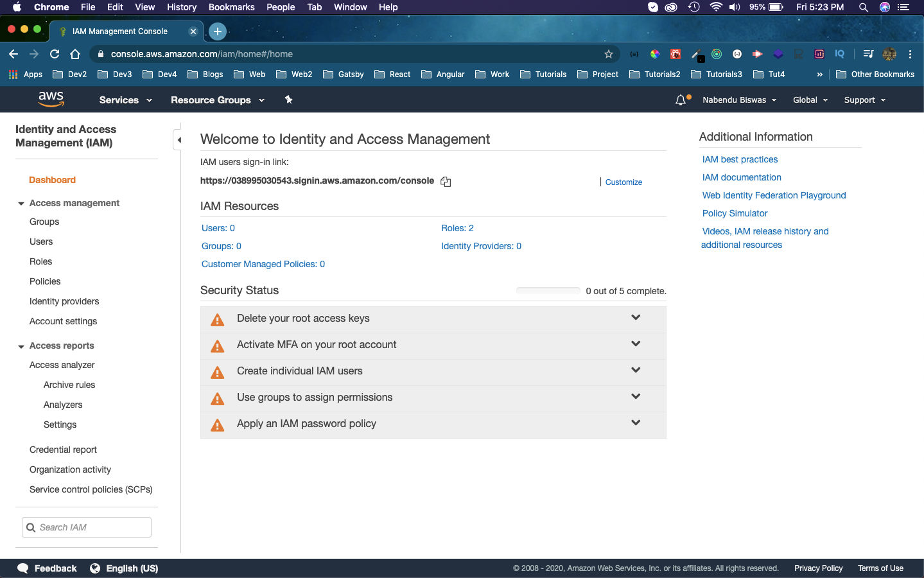Click the warning icon beside Activate MFA on your root account

pyautogui.click(x=218, y=346)
